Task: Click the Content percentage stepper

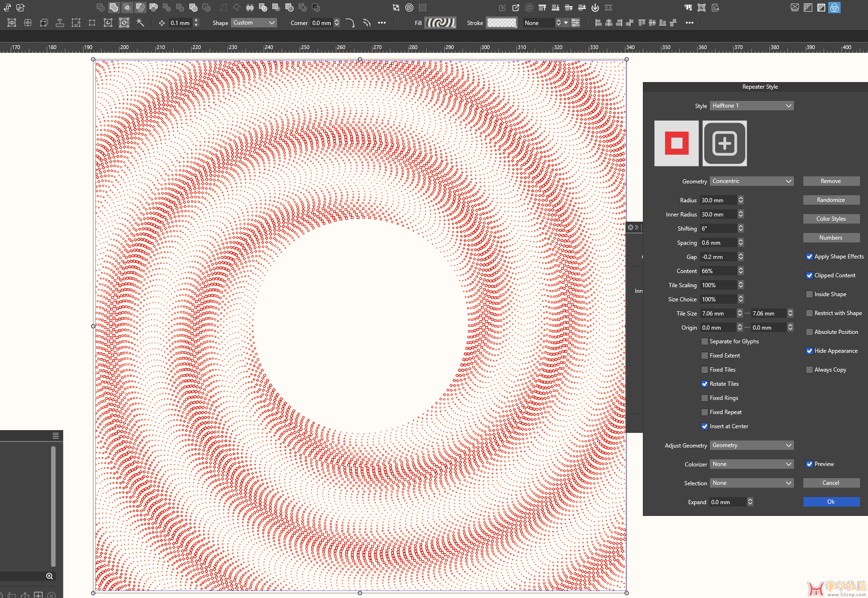Action: pyautogui.click(x=741, y=271)
